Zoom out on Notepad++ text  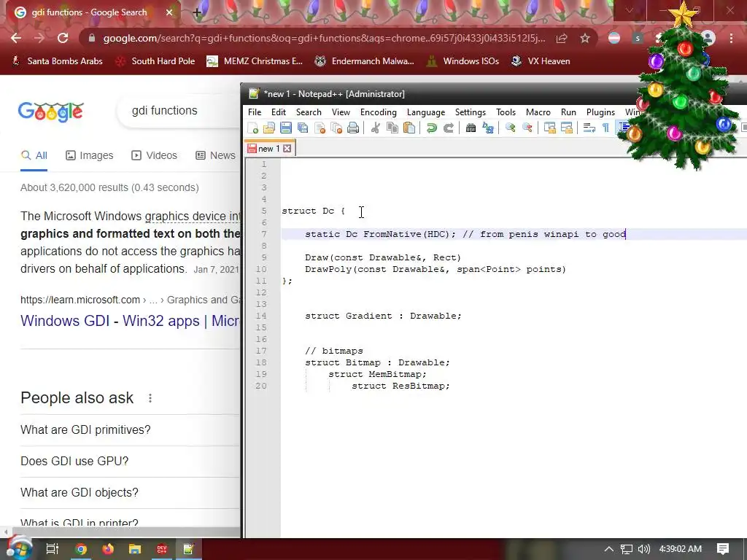527,128
